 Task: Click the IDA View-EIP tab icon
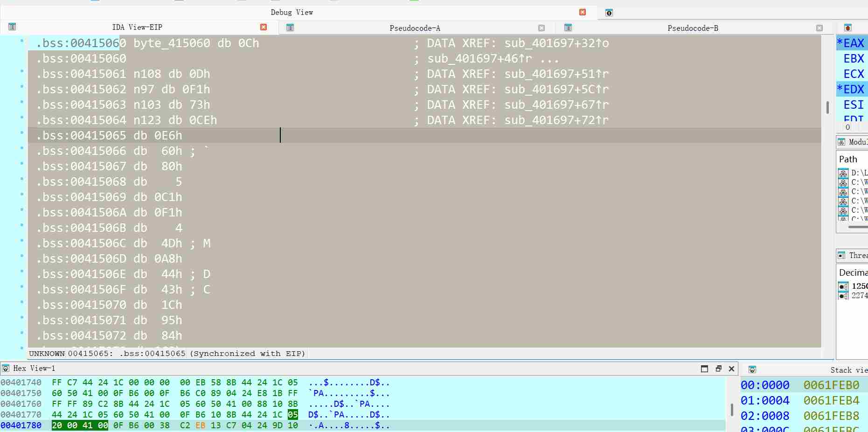(12, 27)
